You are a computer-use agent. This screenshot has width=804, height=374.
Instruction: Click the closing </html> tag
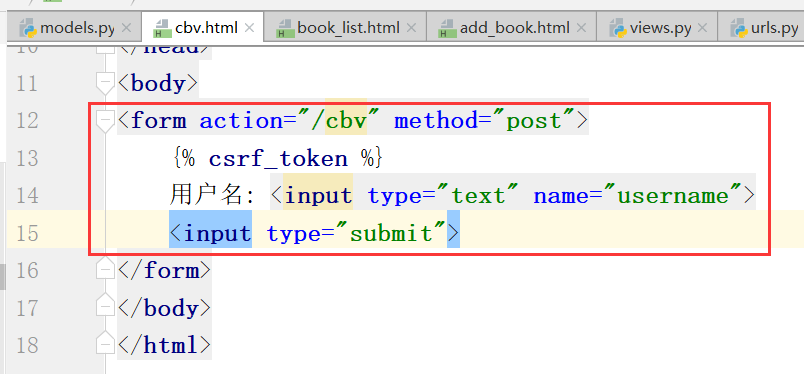164,345
